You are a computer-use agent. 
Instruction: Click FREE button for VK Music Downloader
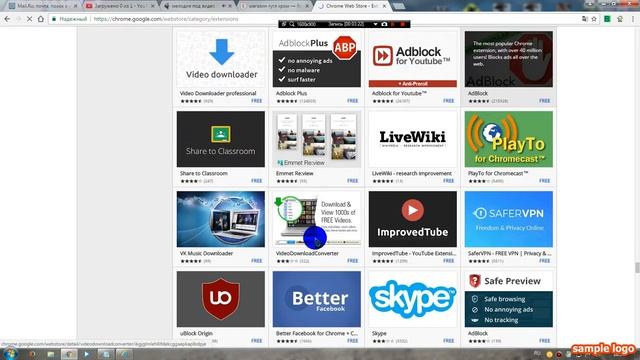tap(257, 261)
